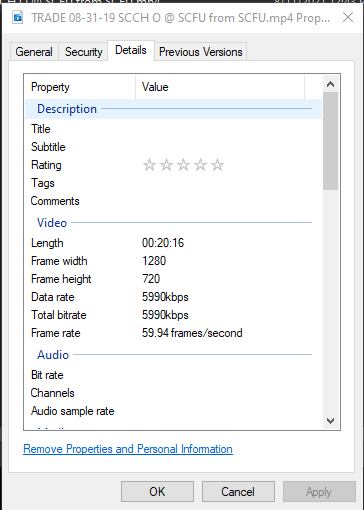This screenshot has width=364, height=510.
Task: Click the value 59.94 frames/second
Action: (192, 333)
